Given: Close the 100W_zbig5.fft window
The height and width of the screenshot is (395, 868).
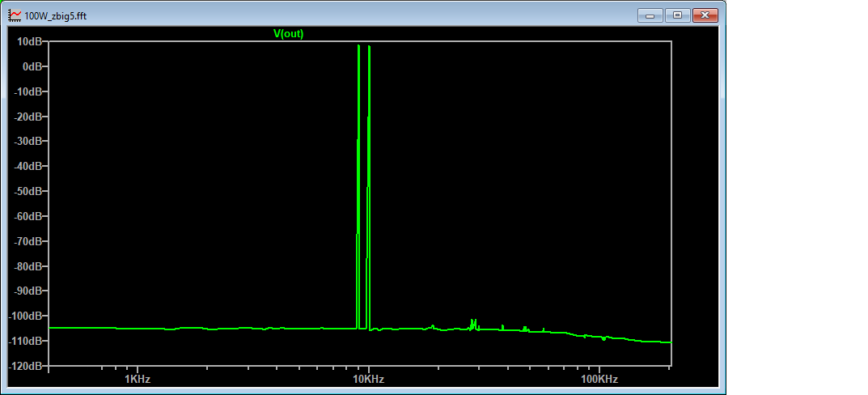Looking at the screenshot, I should pyautogui.click(x=705, y=15).
